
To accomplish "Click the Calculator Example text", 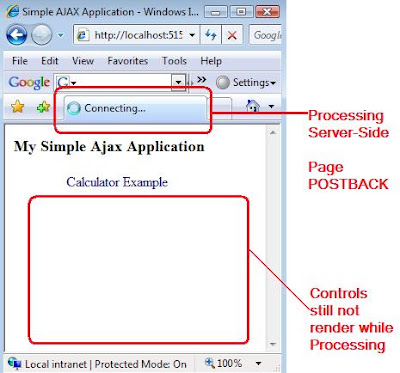I will point(117,182).
